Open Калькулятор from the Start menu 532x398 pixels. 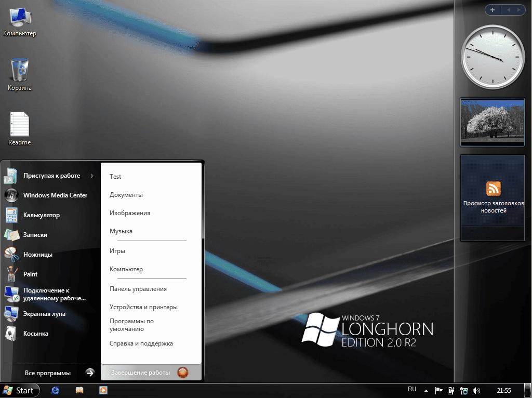point(49,215)
